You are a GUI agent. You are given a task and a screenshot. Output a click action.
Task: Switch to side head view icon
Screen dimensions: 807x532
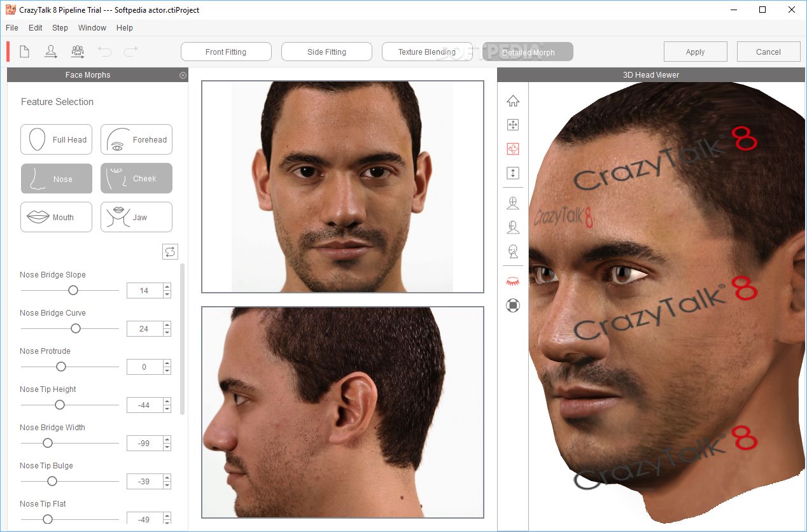(513, 251)
